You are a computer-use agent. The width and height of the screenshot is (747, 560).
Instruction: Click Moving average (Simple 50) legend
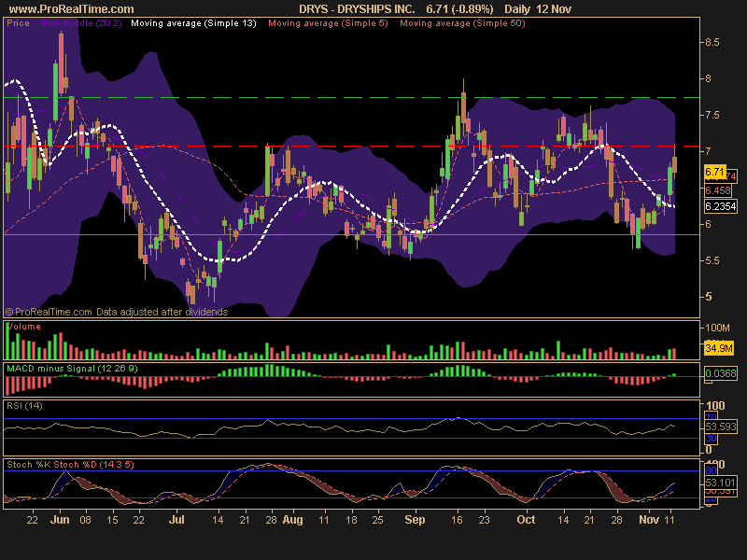point(462,22)
